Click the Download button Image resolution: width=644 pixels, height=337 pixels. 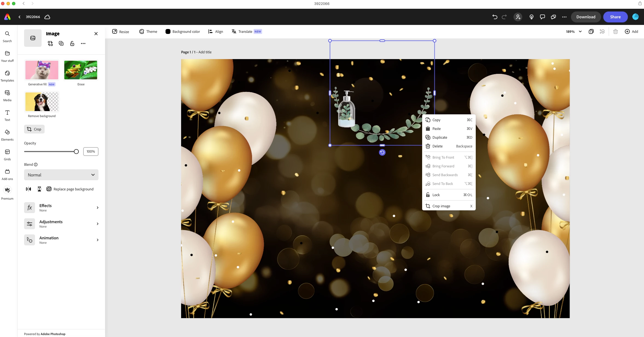pyautogui.click(x=585, y=17)
